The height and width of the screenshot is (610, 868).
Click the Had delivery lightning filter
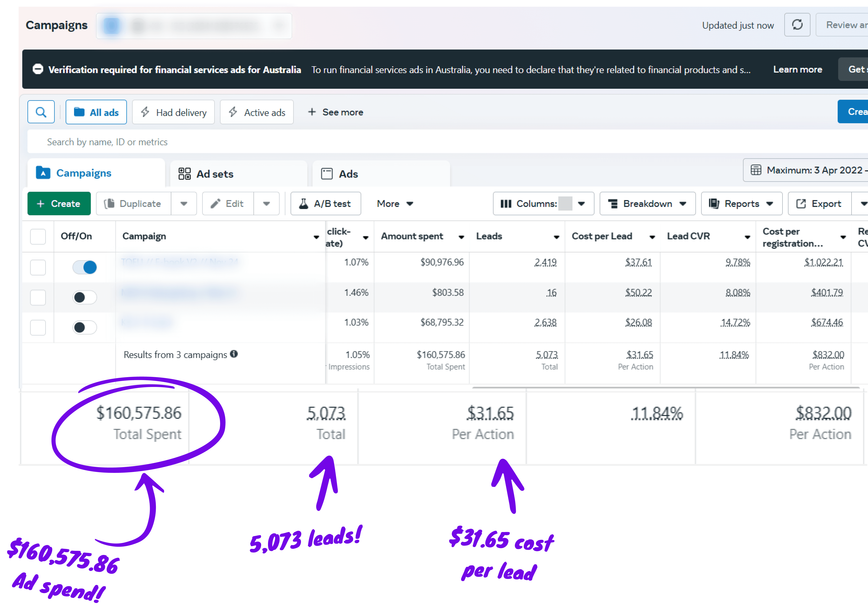(173, 112)
